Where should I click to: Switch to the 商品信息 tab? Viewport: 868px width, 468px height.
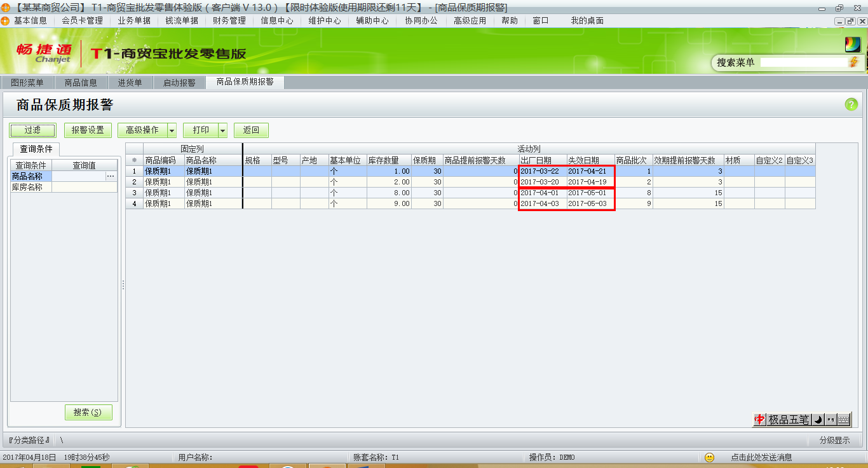[81, 83]
